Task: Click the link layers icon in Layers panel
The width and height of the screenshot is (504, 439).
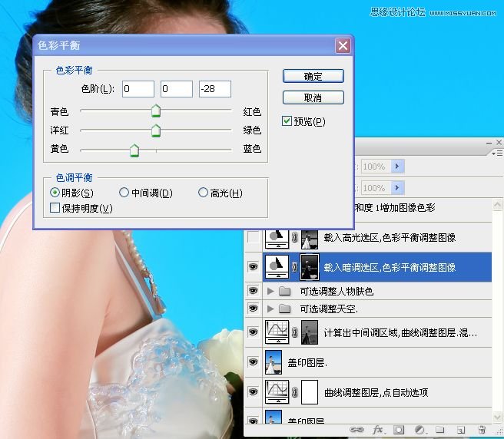Action: pos(356,430)
